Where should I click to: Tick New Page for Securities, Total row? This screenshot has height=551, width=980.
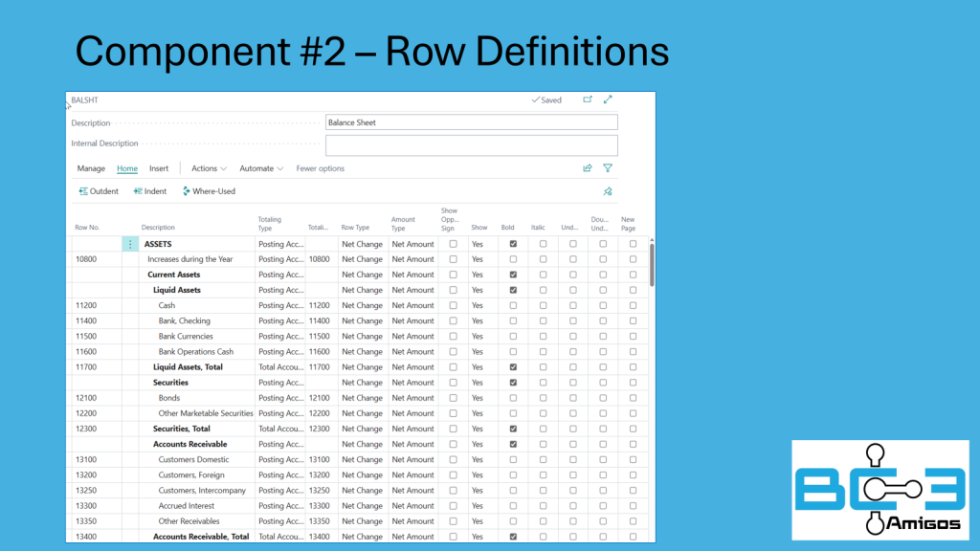point(633,429)
